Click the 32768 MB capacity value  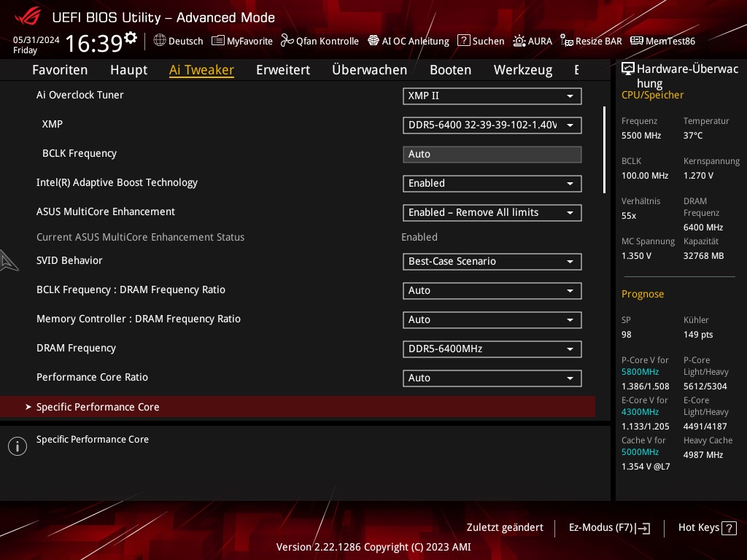(x=704, y=256)
